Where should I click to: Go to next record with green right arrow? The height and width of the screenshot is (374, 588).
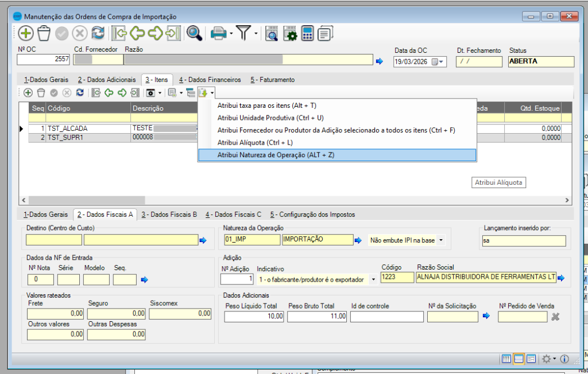pyautogui.click(x=155, y=33)
